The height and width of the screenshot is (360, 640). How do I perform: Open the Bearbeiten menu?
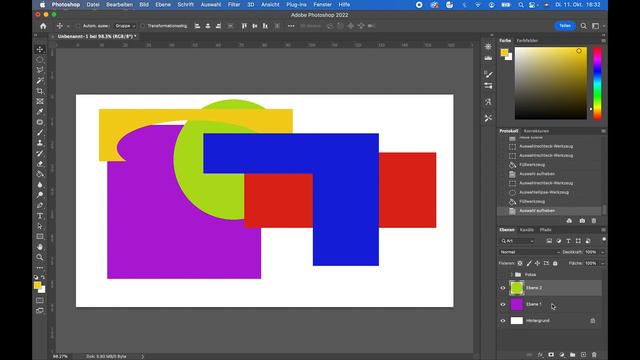[x=119, y=4]
